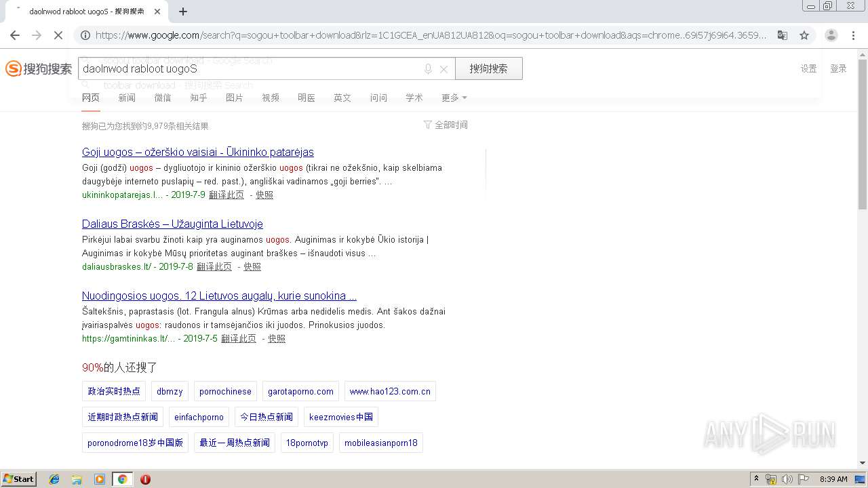Open the Goji uogos result link

point(198,152)
